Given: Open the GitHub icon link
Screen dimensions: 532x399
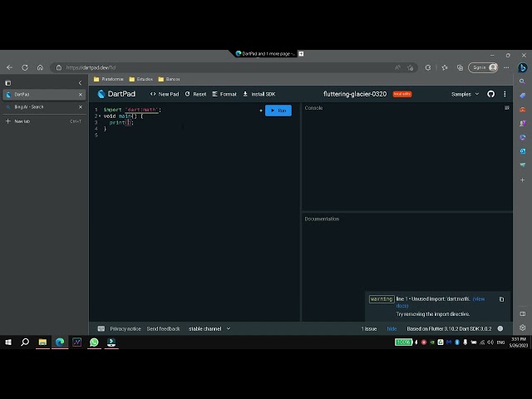Looking at the screenshot, I should point(490,94).
